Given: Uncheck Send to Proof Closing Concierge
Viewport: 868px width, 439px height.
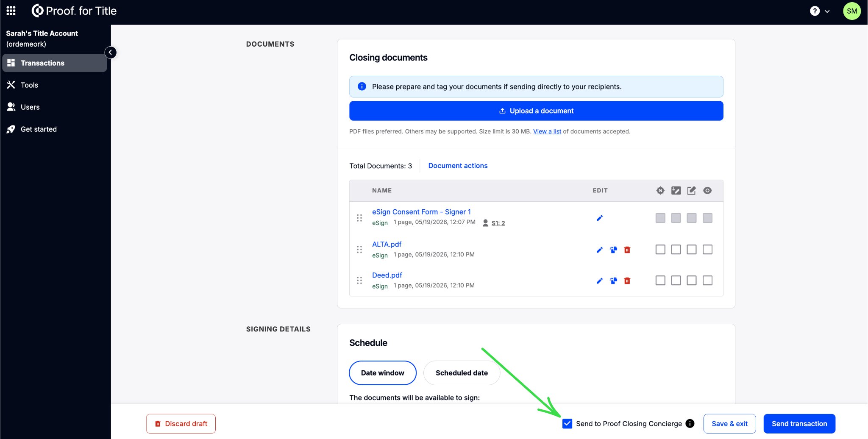Looking at the screenshot, I should pyautogui.click(x=567, y=424).
